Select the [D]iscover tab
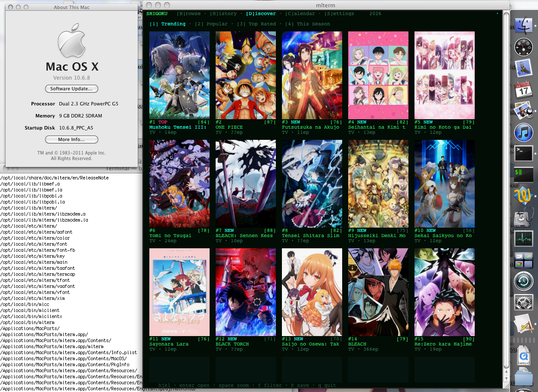The image size is (538, 392). point(261,14)
